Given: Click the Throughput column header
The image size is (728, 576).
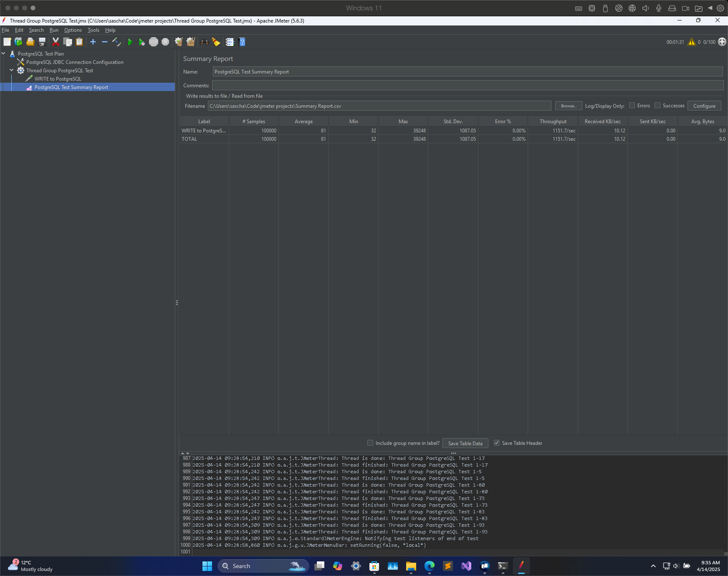Looking at the screenshot, I should tap(553, 122).
